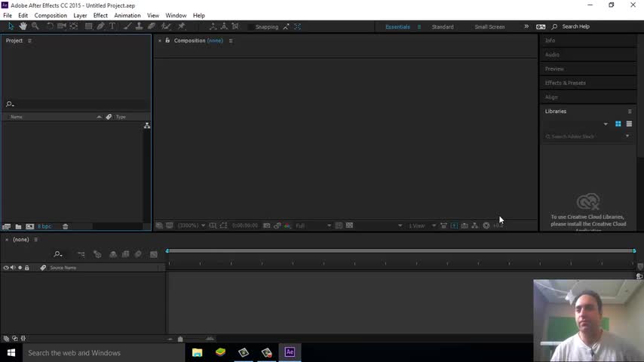Select the Hand tool
The height and width of the screenshot is (362, 644).
coord(23,26)
